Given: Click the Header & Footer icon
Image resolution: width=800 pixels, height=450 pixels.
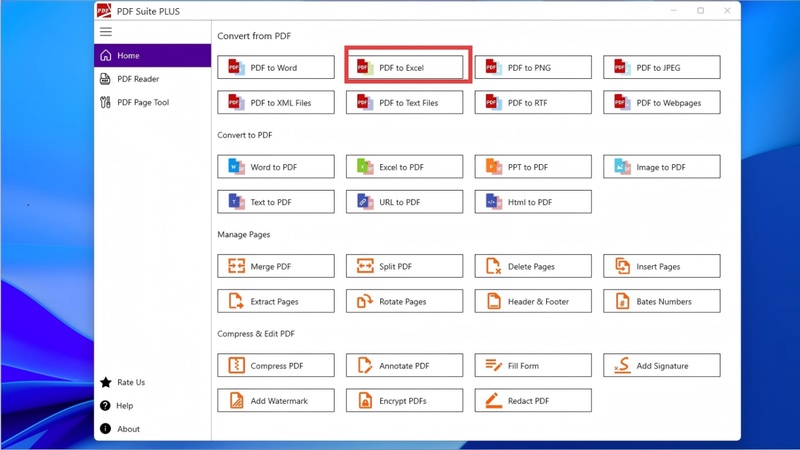Looking at the screenshot, I should 493,302.
